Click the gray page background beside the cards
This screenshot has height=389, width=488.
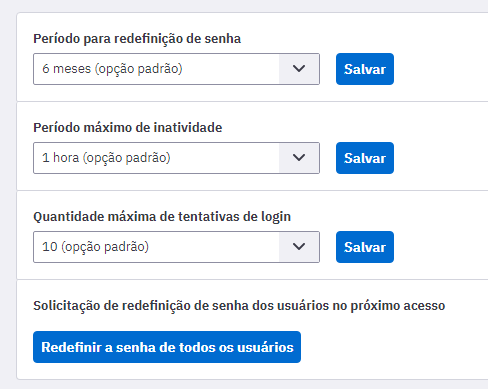click(x=8, y=200)
